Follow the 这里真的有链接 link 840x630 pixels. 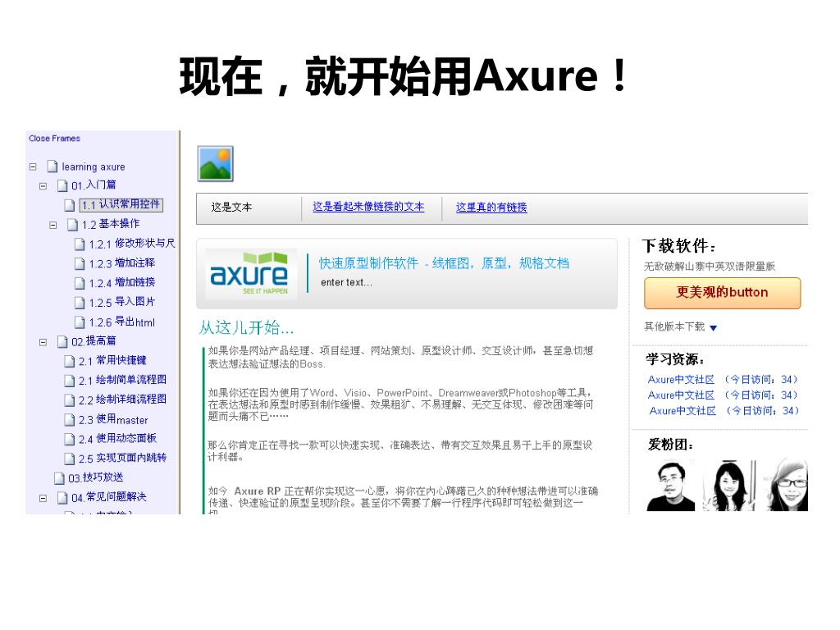[491, 208]
